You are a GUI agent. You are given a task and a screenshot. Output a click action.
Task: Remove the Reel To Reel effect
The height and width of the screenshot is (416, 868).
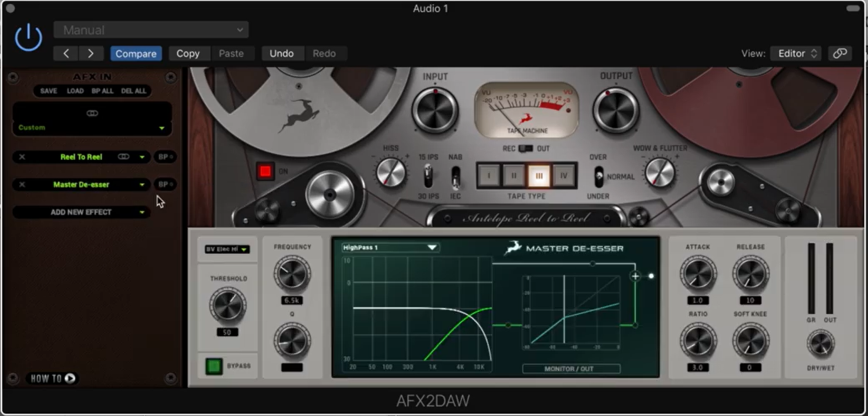pyautogui.click(x=22, y=157)
